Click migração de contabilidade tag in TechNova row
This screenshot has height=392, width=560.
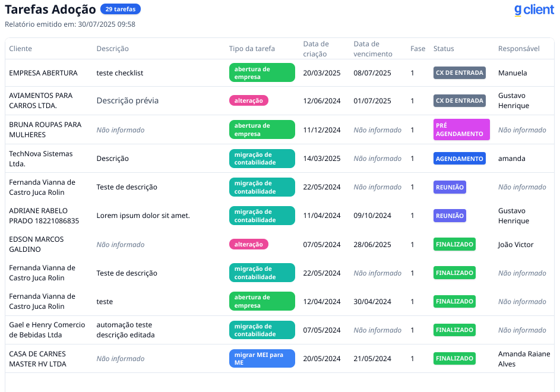[x=262, y=159]
